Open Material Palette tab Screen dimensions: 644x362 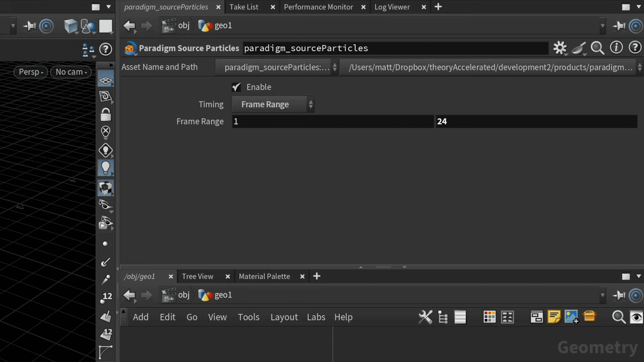tap(264, 277)
